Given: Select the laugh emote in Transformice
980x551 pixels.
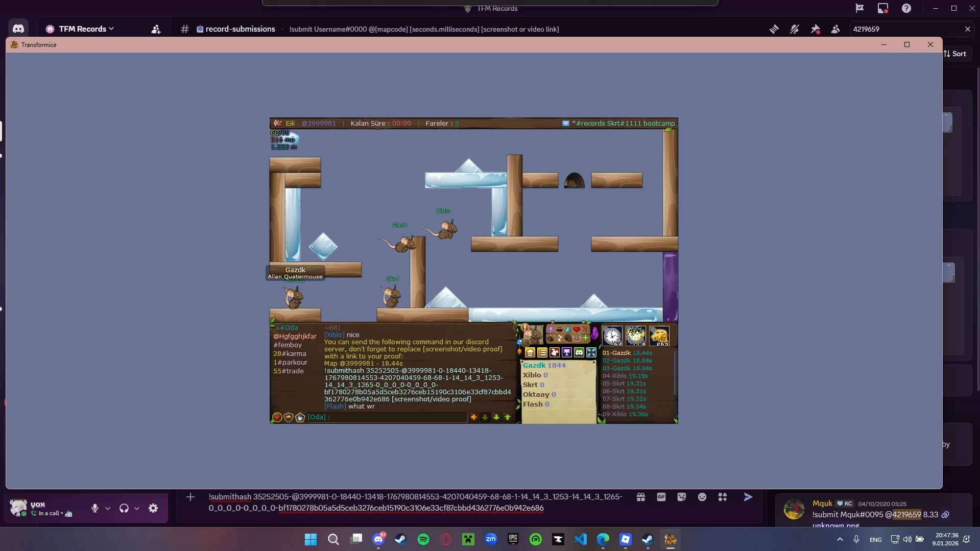Looking at the screenshot, I should (559, 329).
